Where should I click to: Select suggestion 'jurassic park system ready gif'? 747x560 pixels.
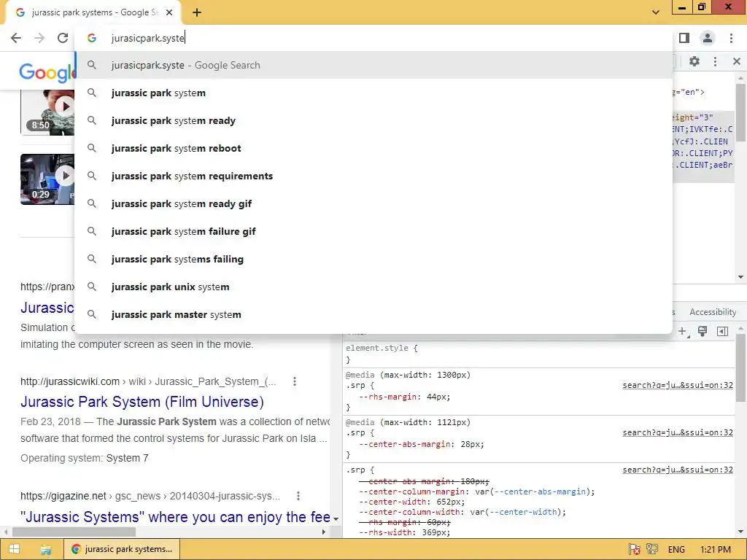373,203
